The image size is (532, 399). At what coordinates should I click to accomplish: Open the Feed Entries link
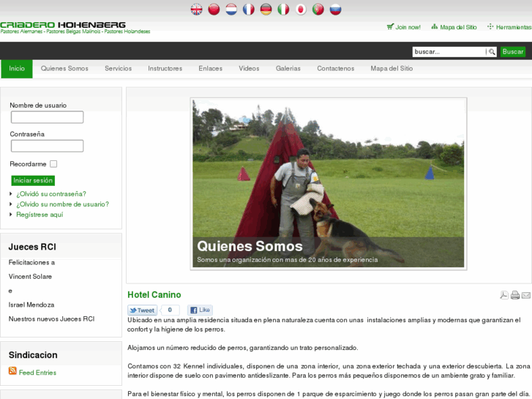(37, 373)
